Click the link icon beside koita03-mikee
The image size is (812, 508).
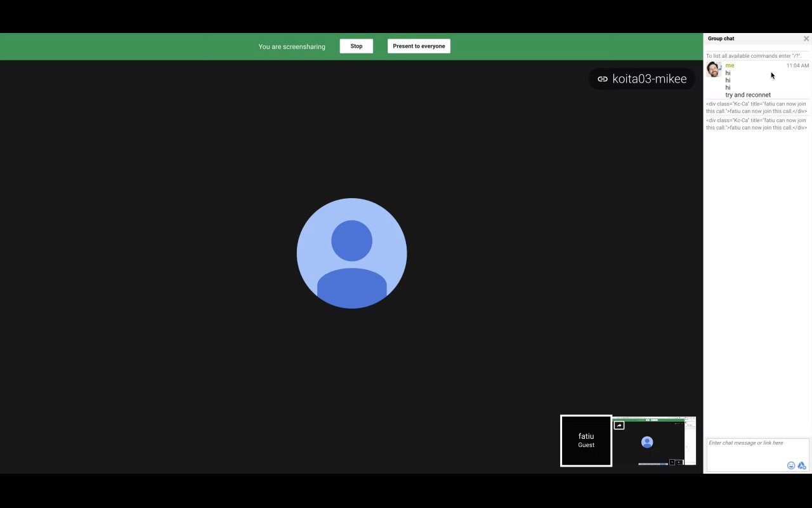pos(603,79)
